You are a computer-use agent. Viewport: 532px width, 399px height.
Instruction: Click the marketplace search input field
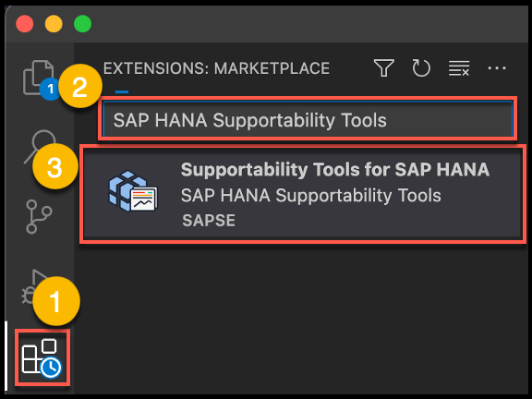tap(308, 119)
